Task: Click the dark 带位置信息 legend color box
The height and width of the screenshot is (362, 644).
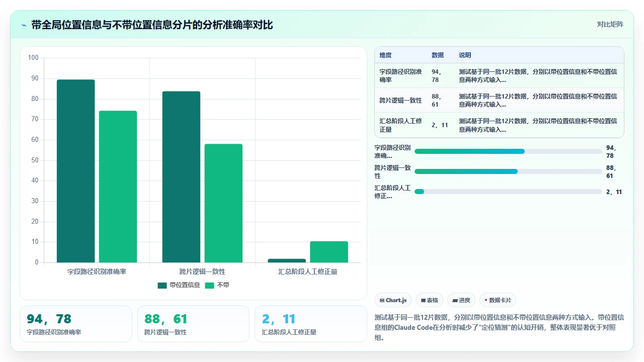Action: (162, 285)
